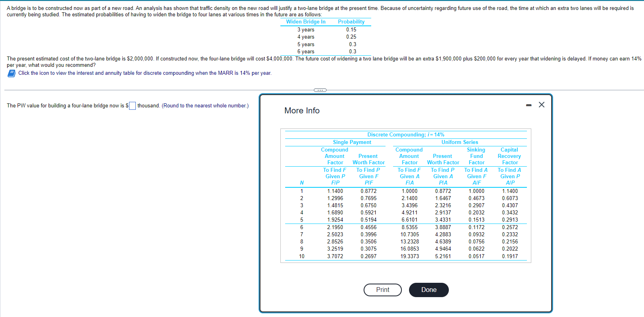Click the P/F value 0.4556 for N=6
This screenshot has height=317, width=644.
(368, 228)
